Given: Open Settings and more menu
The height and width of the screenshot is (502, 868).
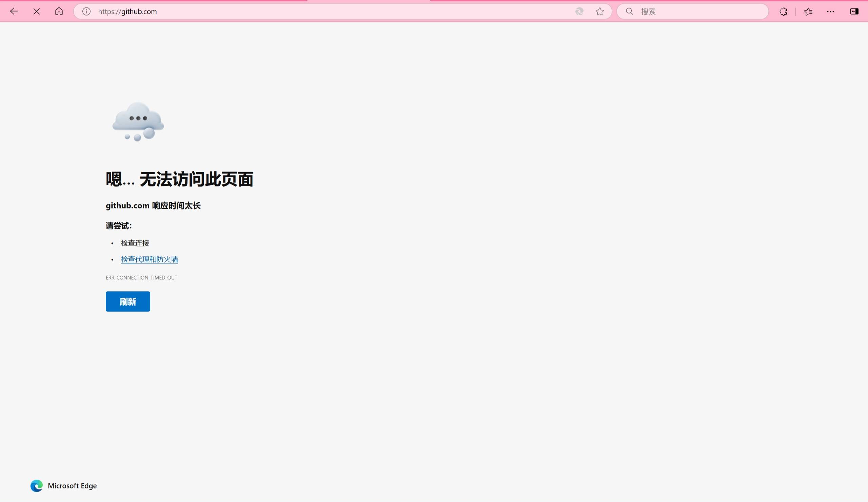Looking at the screenshot, I should tap(830, 12).
